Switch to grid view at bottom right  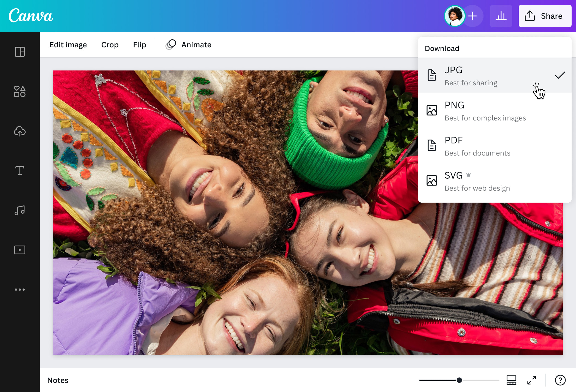[511, 380]
